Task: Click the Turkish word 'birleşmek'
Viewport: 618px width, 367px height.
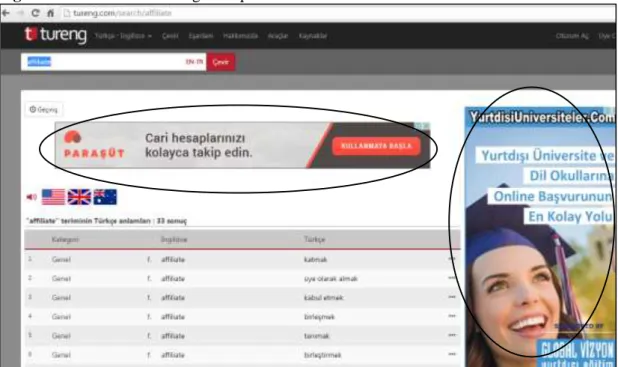Action: [319, 317]
